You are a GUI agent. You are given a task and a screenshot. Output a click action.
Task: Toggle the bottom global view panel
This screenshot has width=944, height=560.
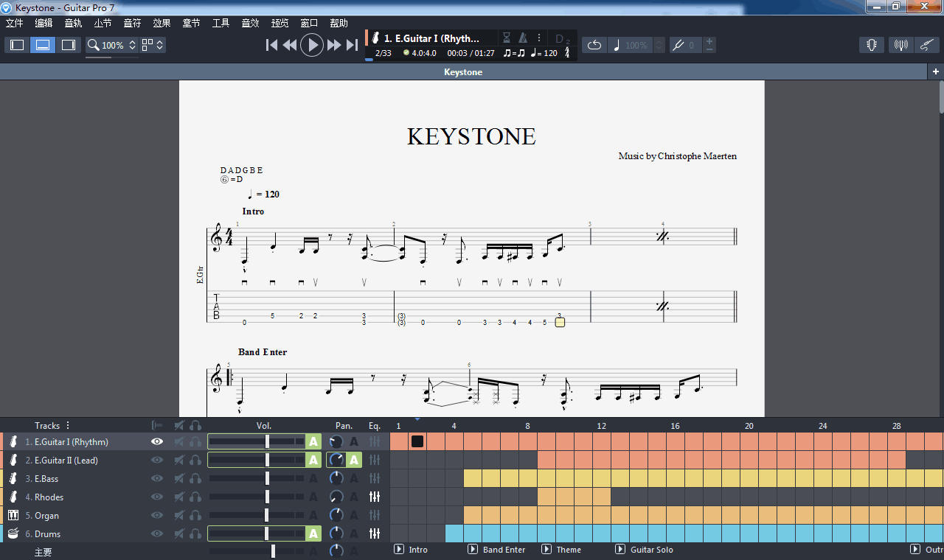click(43, 45)
